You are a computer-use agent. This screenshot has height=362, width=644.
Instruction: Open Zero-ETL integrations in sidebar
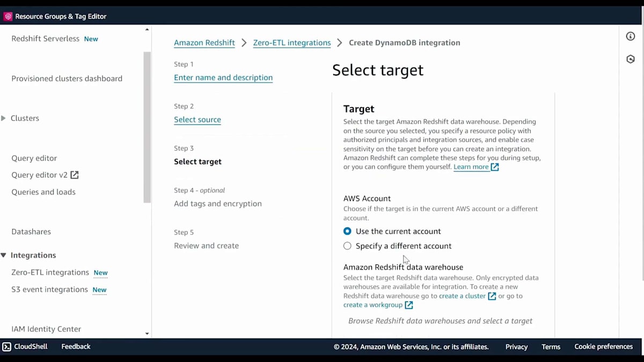click(50, 272)
